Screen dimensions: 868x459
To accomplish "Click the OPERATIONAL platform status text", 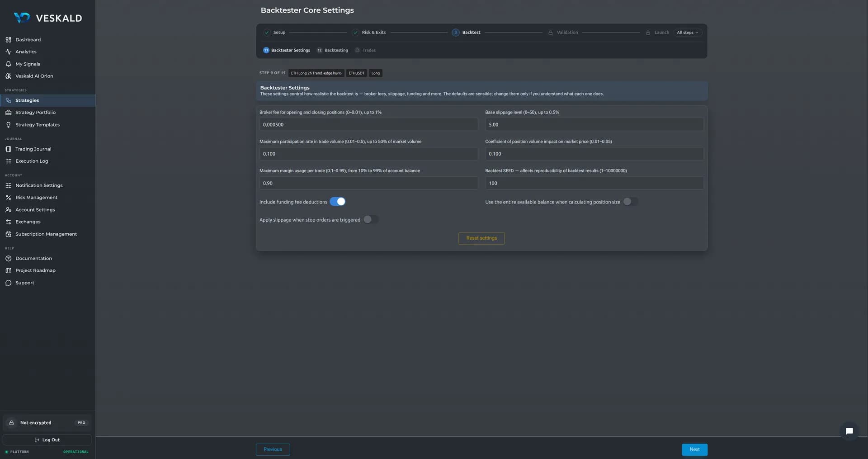I will coord(75,452).
